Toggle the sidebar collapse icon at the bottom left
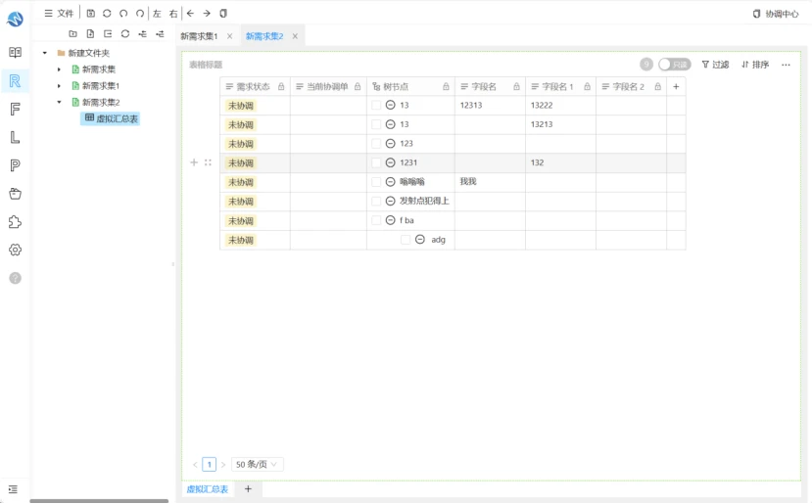 pyautogui.click(x=14, y=489)
